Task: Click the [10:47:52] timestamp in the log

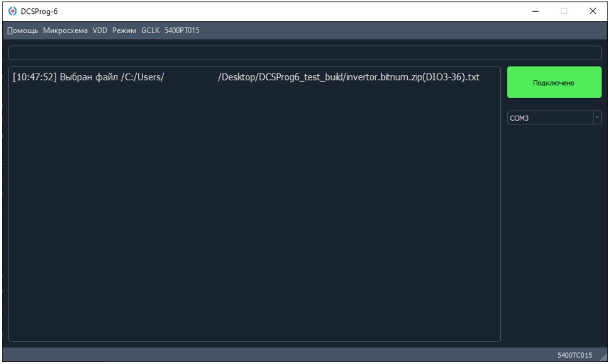Action: point(35,78)
